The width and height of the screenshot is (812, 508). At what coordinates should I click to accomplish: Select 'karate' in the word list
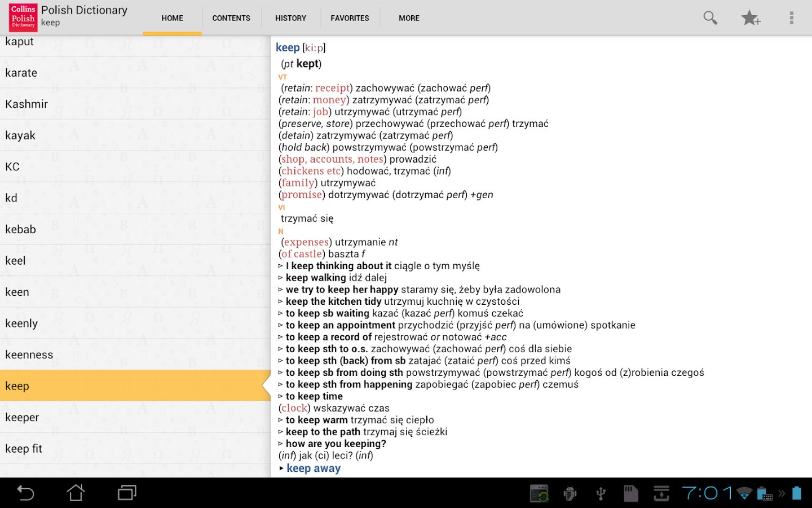pos(135,73)
